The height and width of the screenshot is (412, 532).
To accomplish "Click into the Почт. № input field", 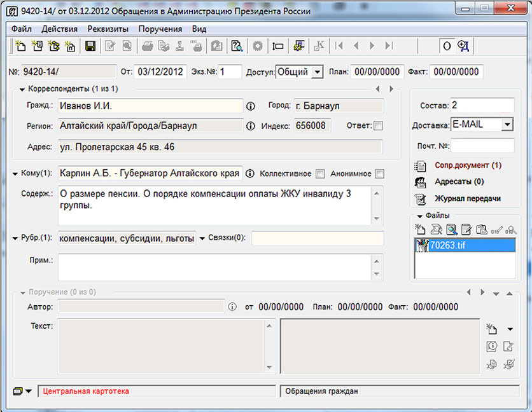I will coord(482,146).
